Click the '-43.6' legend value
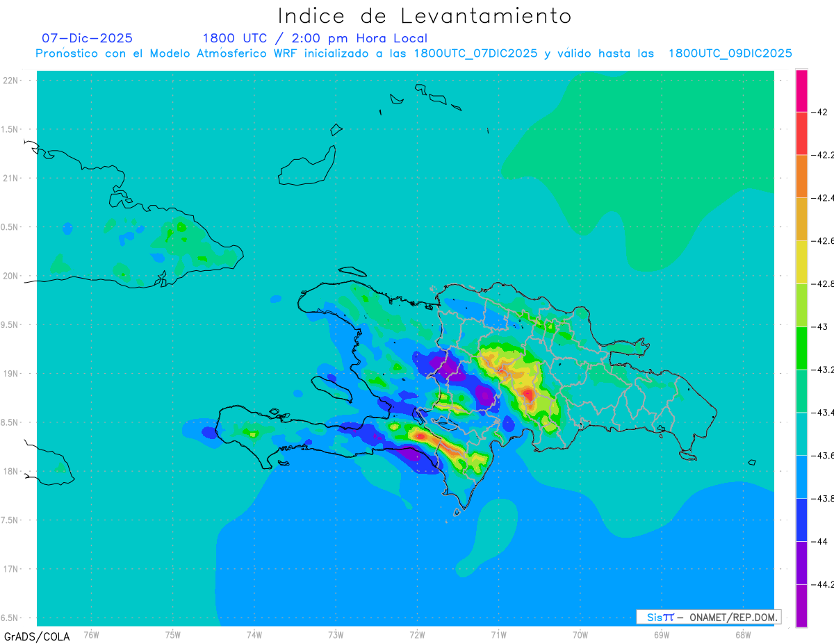The height and width of the screenshot is (644, 834). tap(823, 456)
